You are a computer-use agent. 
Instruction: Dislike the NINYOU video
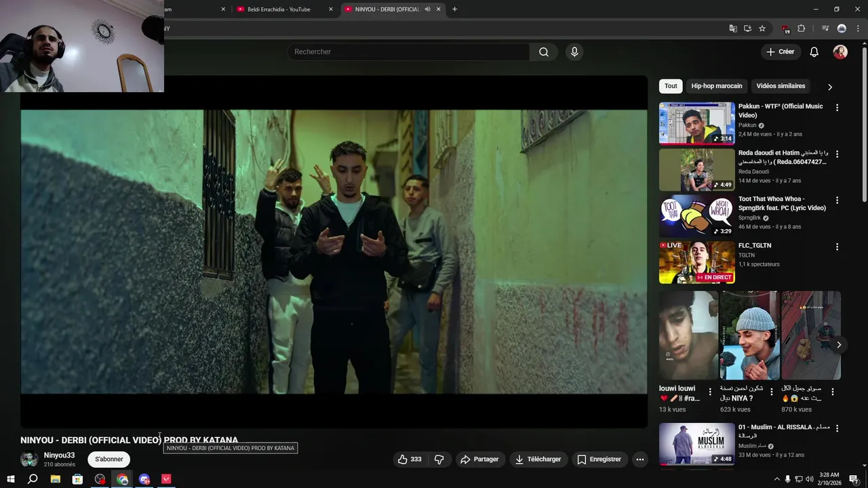pos(439,460)
